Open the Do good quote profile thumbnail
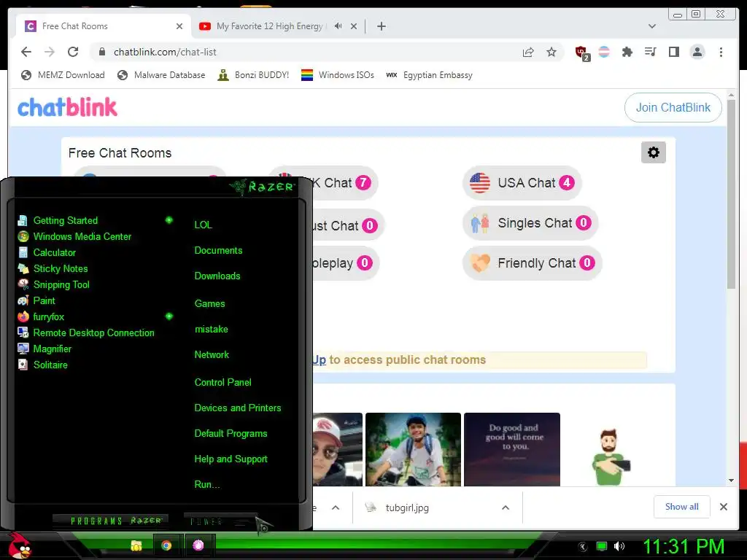The height and width of the screenshot is (560, 747). click(x=512, y=449)
